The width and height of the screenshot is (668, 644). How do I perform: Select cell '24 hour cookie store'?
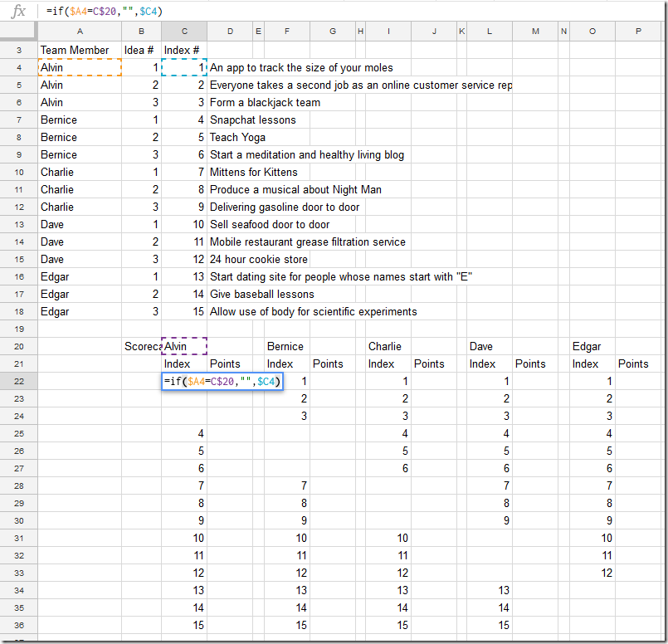pyautogui.click(x=259, y=260)
